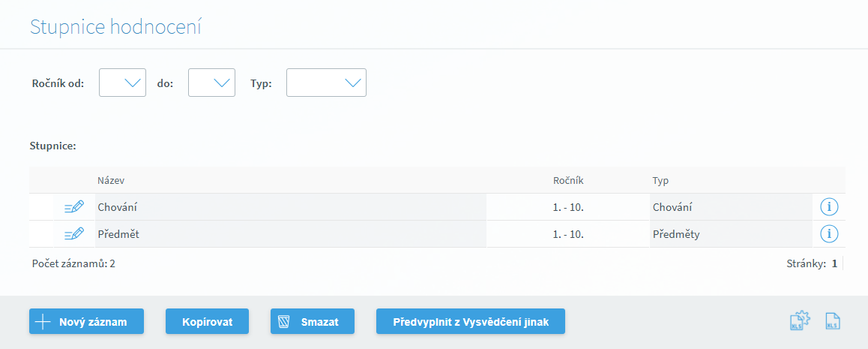
Task: Click the edit pencil icon for Předmět
Action: (74, 234)
